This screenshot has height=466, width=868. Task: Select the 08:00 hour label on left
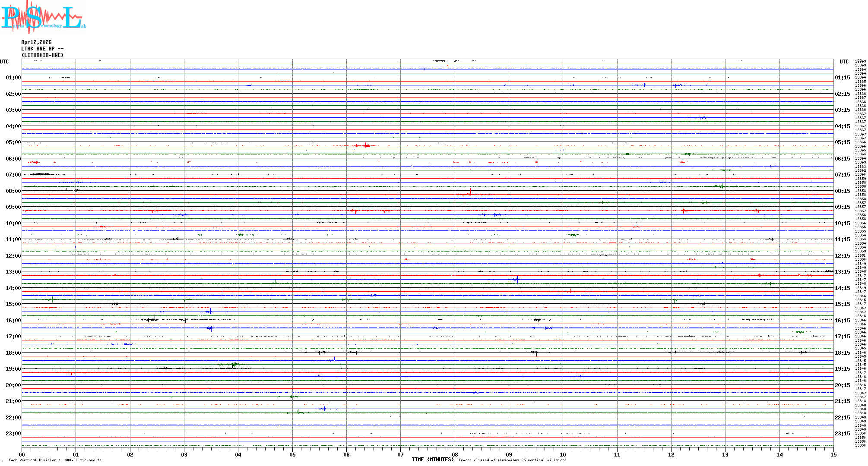[13, 191]
